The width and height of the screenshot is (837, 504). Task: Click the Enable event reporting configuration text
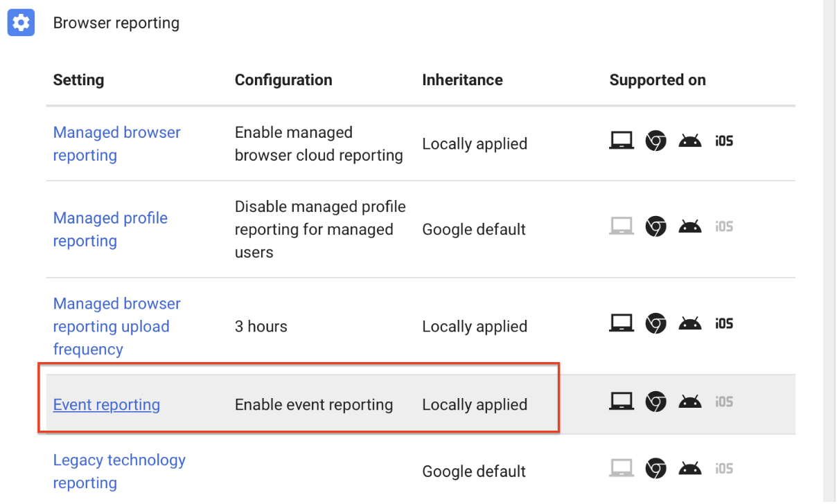click(314, 405)
